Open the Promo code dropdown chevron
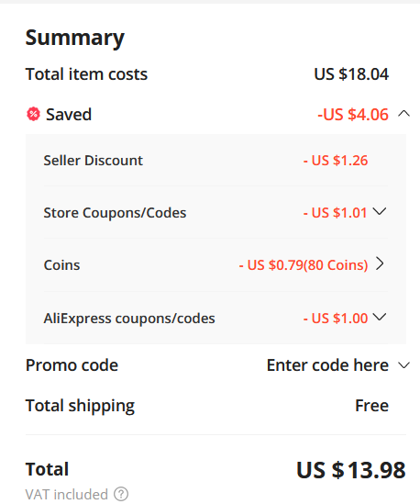The width and height of the screenshot is (420, 504). [x=403, y=365]
